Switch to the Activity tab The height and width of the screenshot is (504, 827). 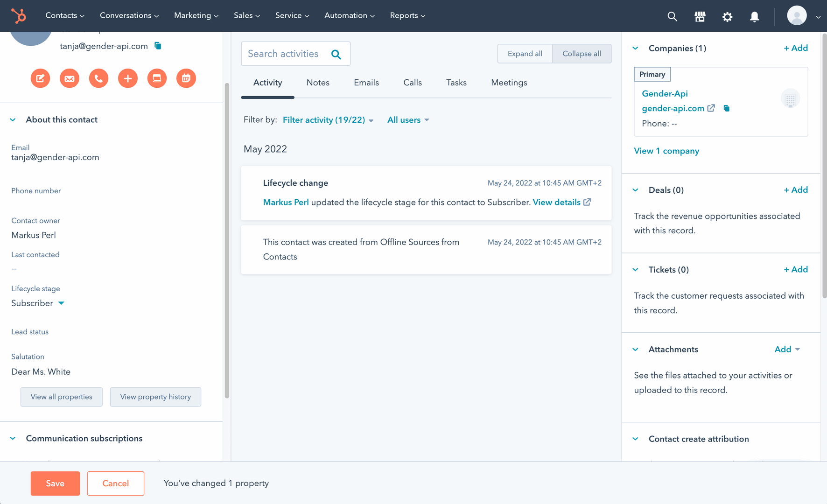(267, 83)
